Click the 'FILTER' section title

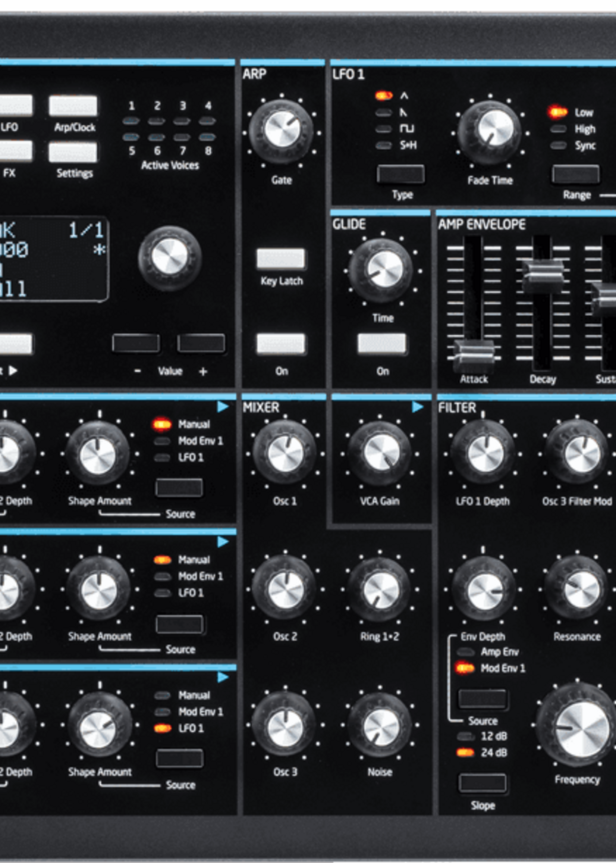457,407
